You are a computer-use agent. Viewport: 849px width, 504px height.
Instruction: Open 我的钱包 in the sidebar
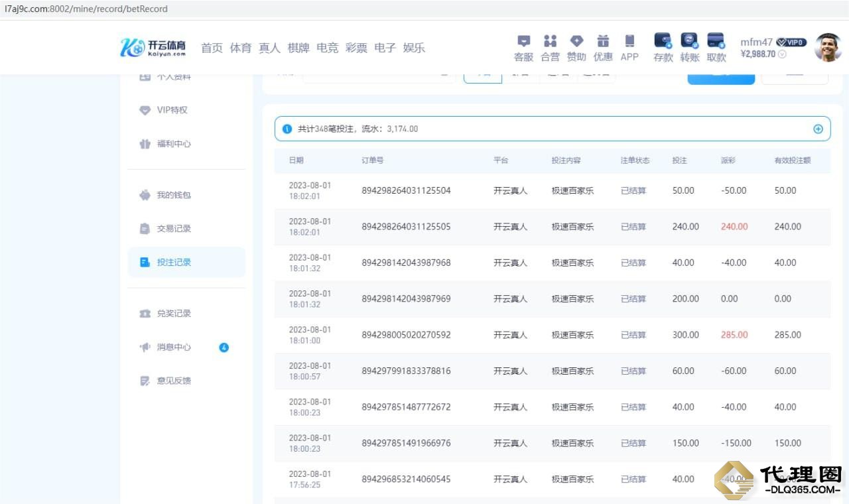(174, 196)
